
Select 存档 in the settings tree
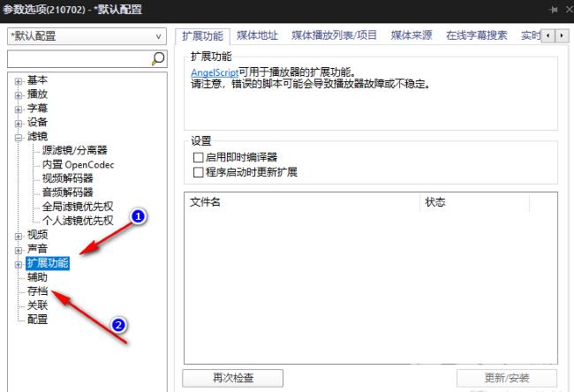pos(37,291)
